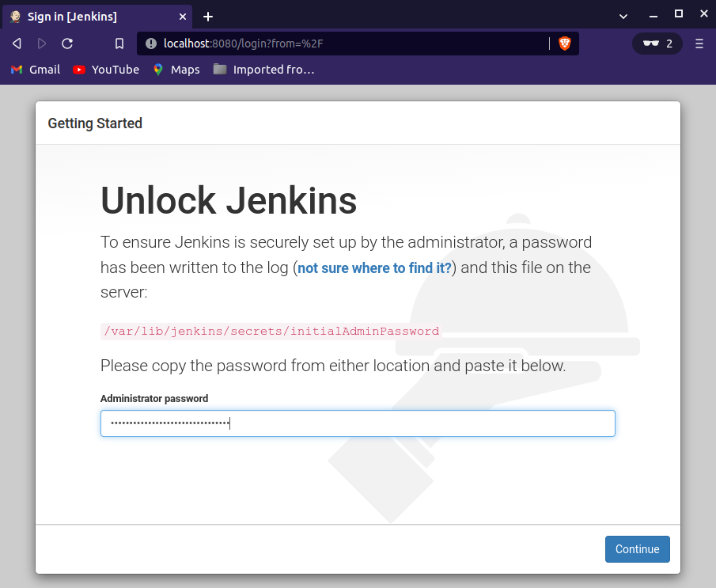Click the Administrator password field

[x=358, y=423]
